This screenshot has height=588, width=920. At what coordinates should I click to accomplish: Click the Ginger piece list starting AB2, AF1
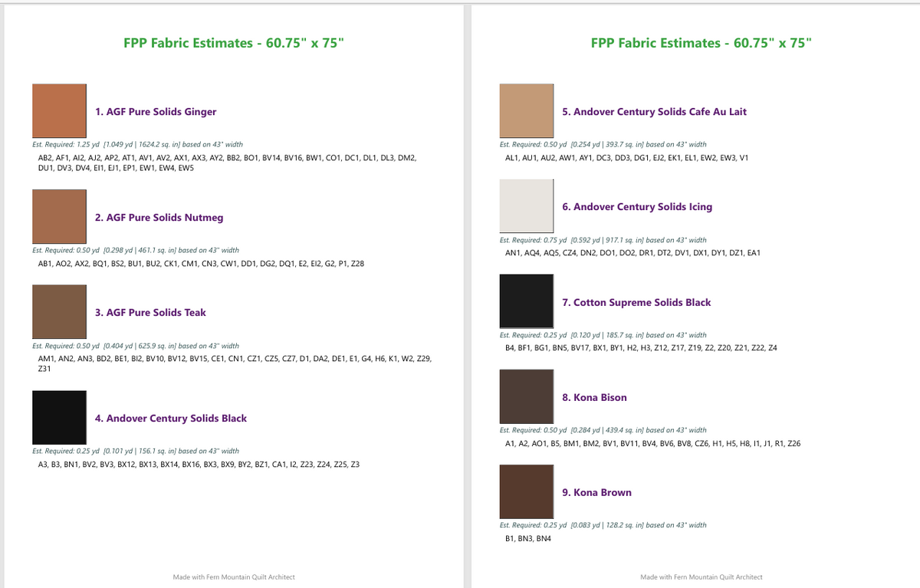tap(228, 163)
